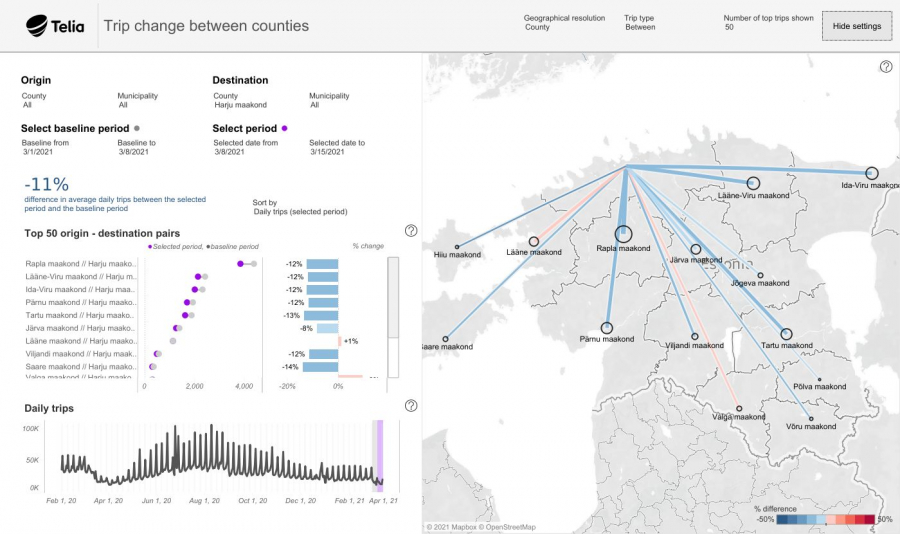900x534 pixels.
Task: Open help icon for Daily trips chart
Action: click(x=411, y=405)
